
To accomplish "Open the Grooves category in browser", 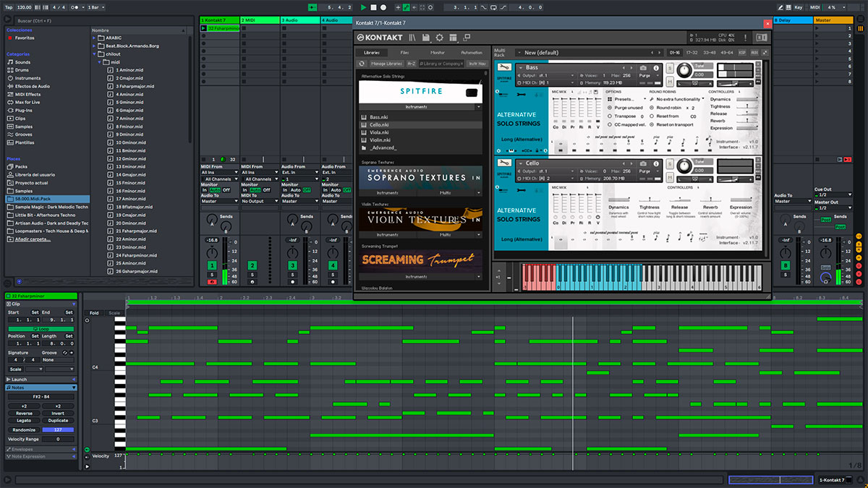I will [24, 134].
